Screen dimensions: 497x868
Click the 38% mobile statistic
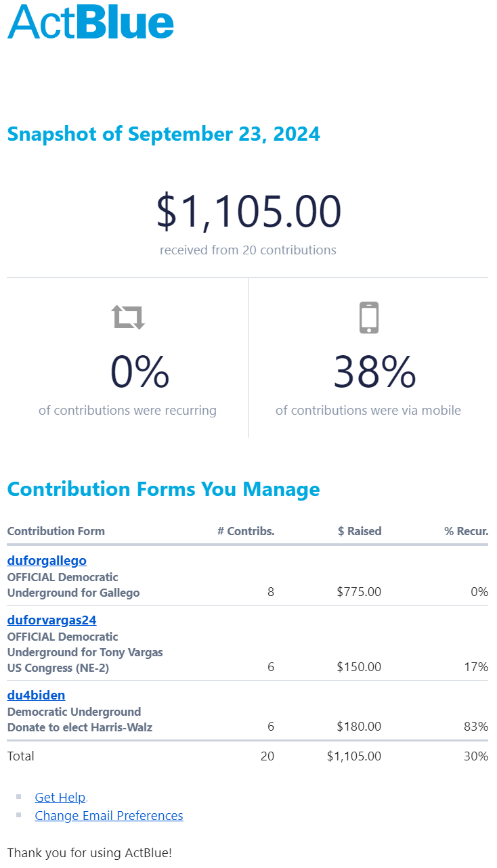point(374,371)
